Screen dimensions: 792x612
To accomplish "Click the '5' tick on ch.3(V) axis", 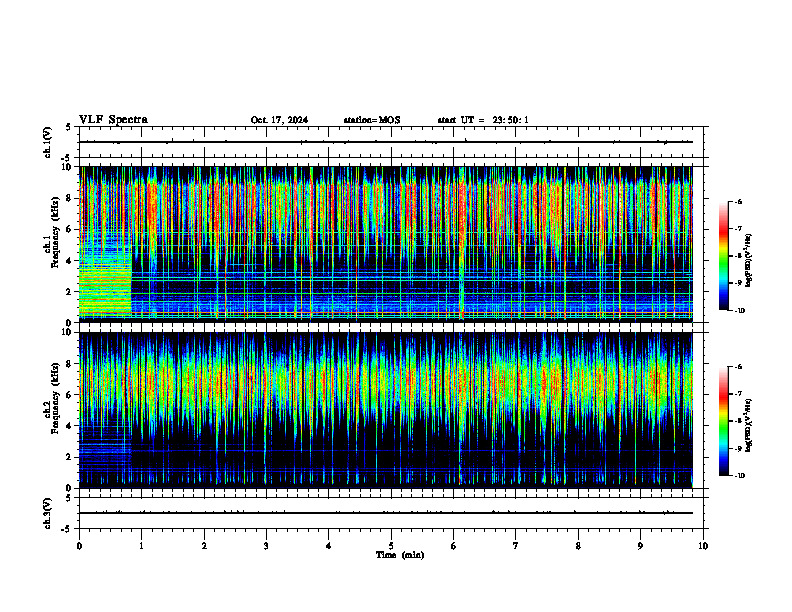I will pyautogui.click(x=68, y=498).
